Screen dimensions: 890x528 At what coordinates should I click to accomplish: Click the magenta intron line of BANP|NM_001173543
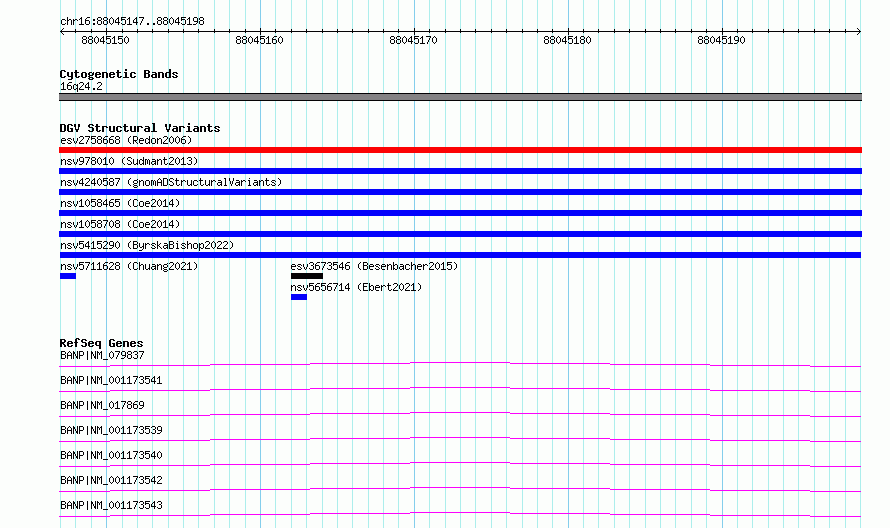tap(460, 513)
